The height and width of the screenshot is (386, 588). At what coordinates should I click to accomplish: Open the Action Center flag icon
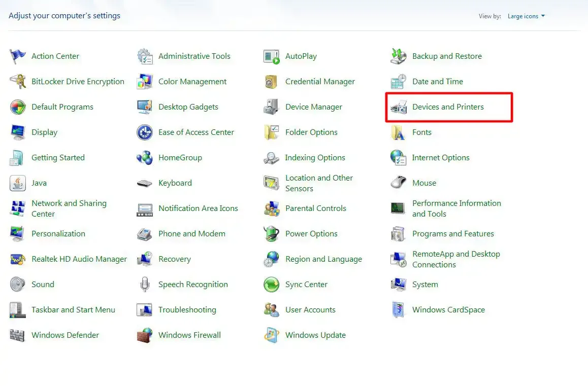(18, 56)
